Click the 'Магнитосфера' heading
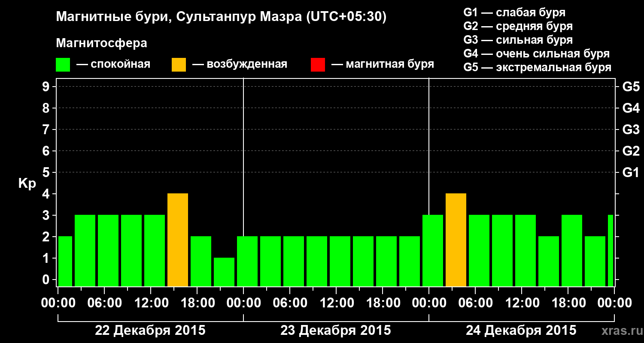Screen dimensions: 644x343 [x=101, y=43]
